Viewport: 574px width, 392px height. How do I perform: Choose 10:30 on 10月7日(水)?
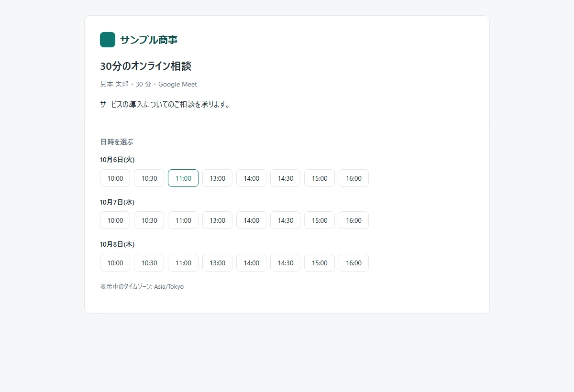coord(149,220)
